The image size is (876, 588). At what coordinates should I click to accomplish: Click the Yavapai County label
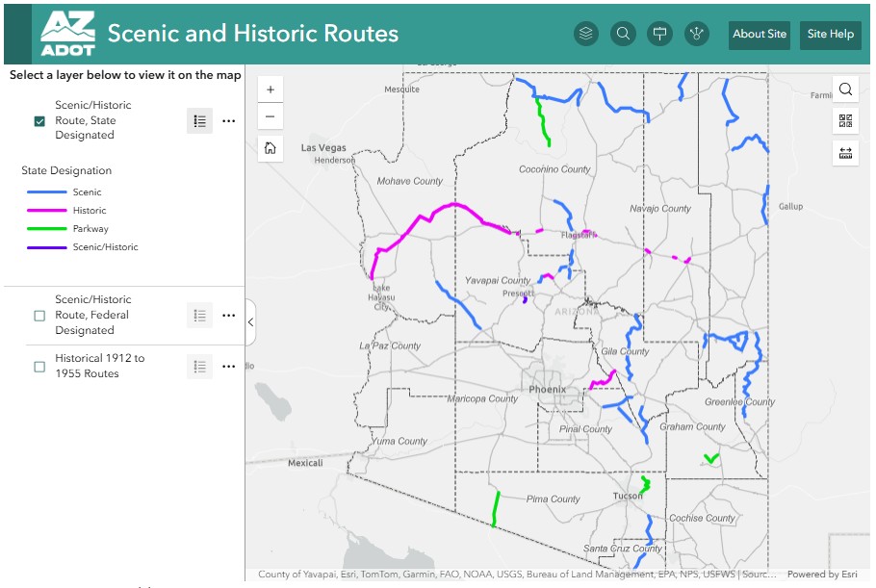[498, 280]
